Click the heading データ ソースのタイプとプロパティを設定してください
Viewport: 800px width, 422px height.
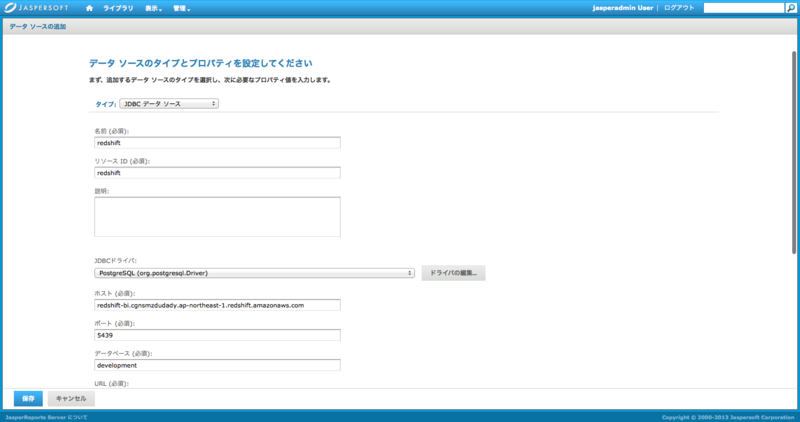coord(201,63)
